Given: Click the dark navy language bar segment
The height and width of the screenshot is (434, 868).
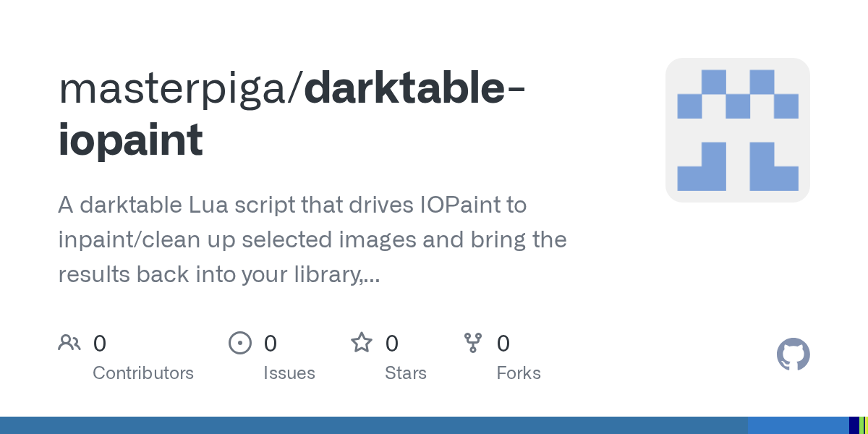Looking at the screenshot, I should (x=854, y=425).
